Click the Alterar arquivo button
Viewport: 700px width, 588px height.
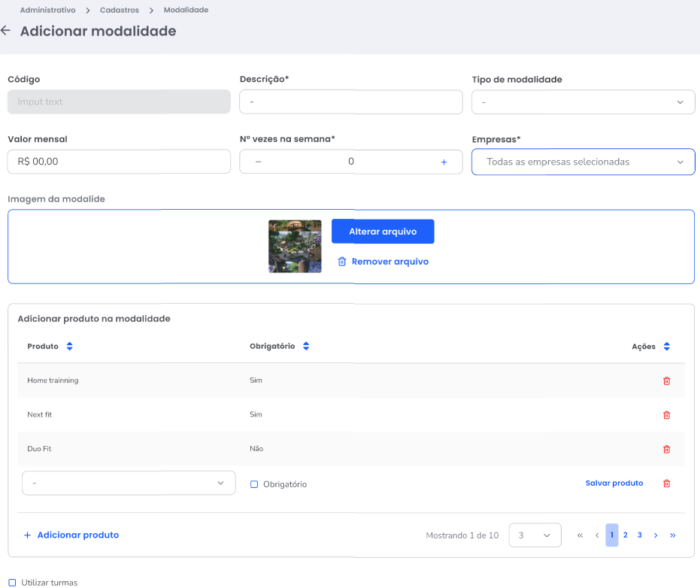pos(383,232)
